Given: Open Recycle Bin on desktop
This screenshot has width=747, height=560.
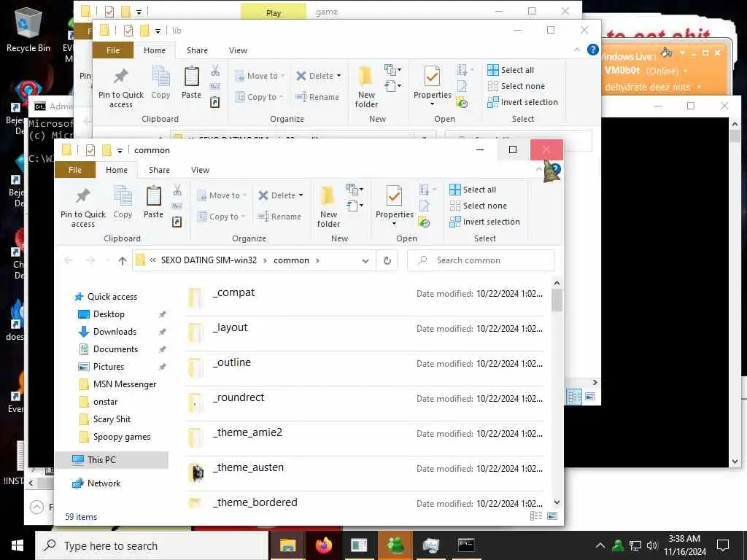Looking at the screenshot, I should [28, 29].
